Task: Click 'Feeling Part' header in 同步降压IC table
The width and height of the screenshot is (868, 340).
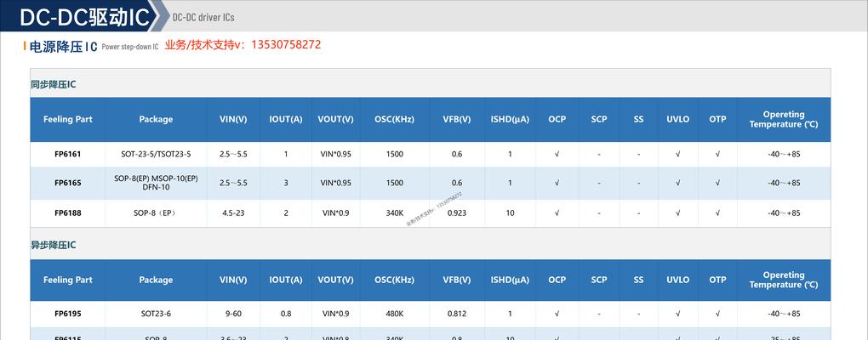Action: click(67, 119)
